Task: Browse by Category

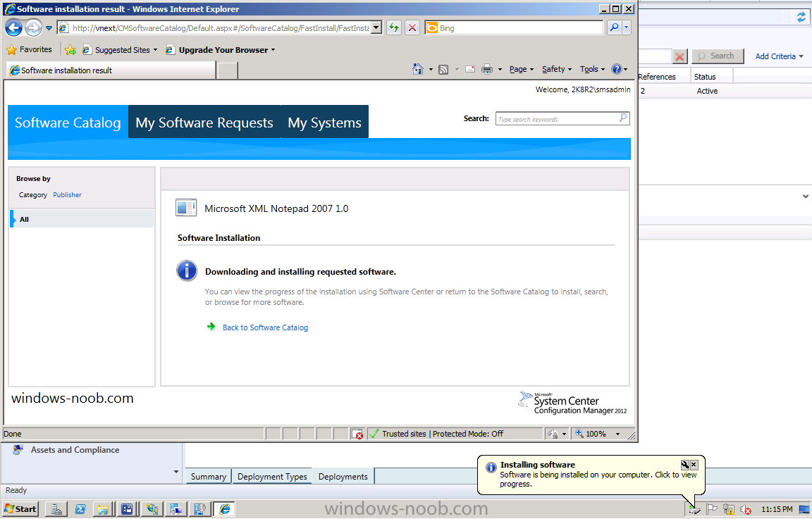Action: click(33, 195)
